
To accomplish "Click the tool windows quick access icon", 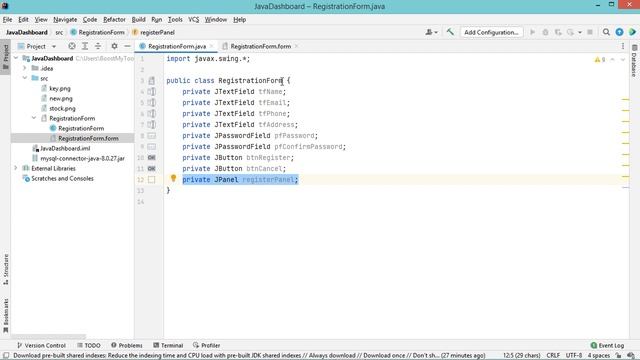I will [6, 356].
